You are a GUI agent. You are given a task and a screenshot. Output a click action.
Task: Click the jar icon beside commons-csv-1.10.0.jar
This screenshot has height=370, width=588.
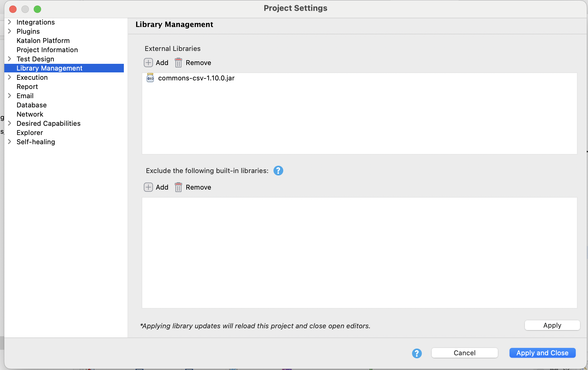pos(150,78)
